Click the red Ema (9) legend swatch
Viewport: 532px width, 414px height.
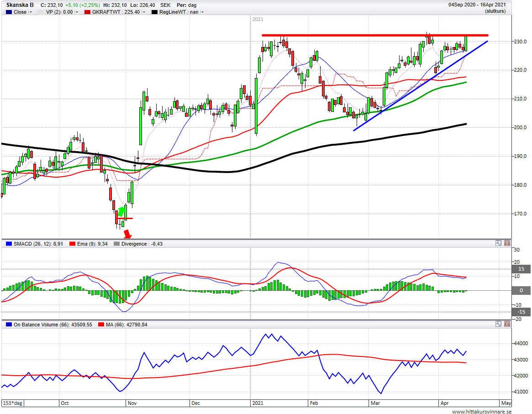(72, 244)
